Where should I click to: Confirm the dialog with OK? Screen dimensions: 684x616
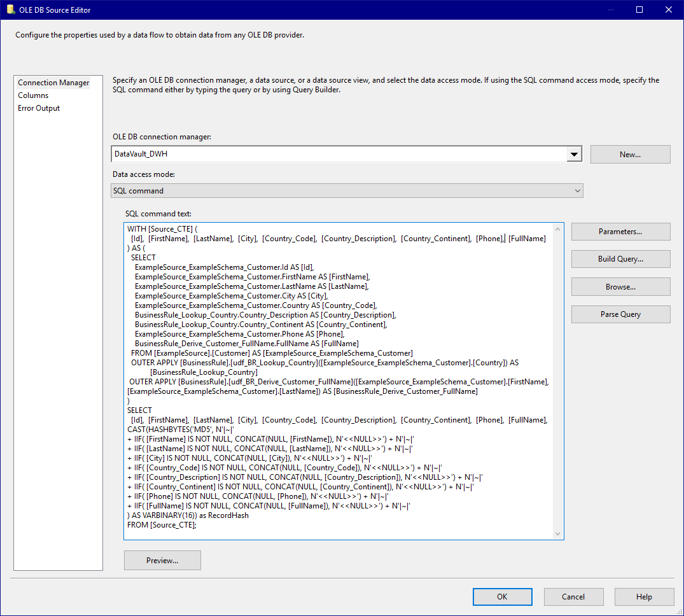coord(502,596)
